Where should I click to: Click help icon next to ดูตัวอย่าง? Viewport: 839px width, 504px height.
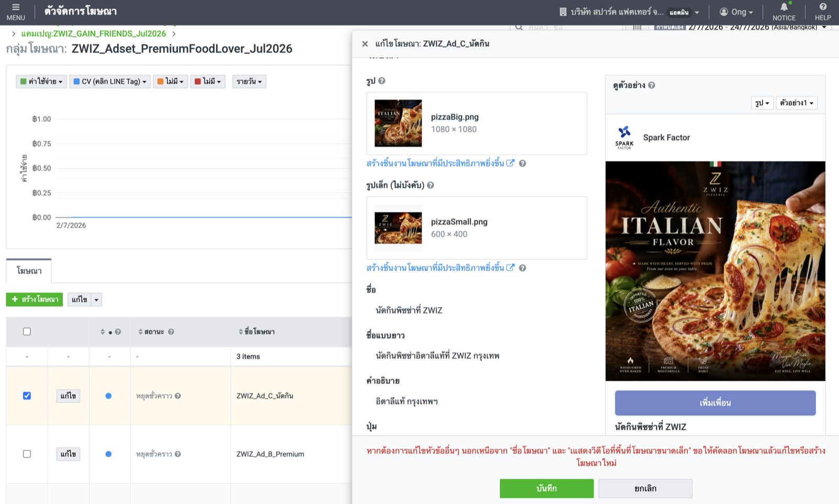click(x=651, y=85)
